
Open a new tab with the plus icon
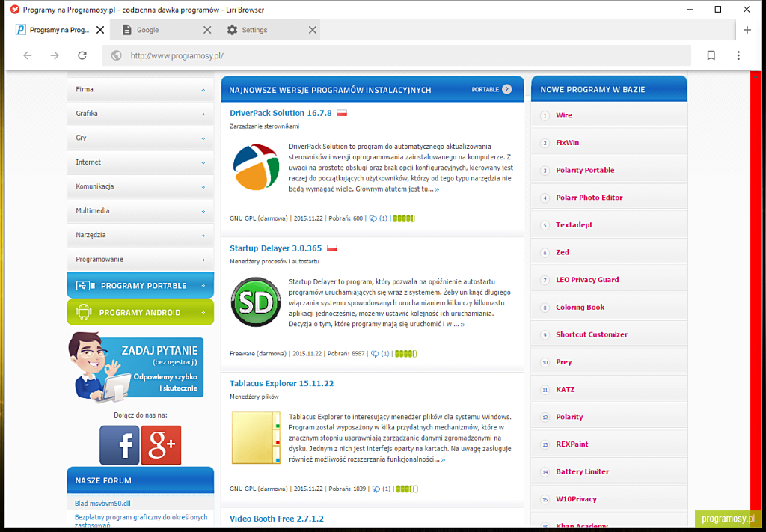tap(747, 30)
